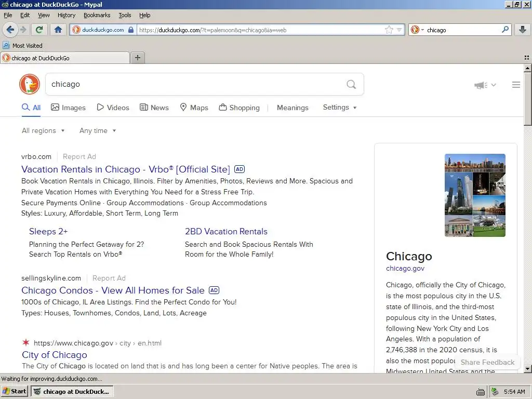
Task: Open the 2BD Vacation Rentals sublink
Action: coord(226,231)
